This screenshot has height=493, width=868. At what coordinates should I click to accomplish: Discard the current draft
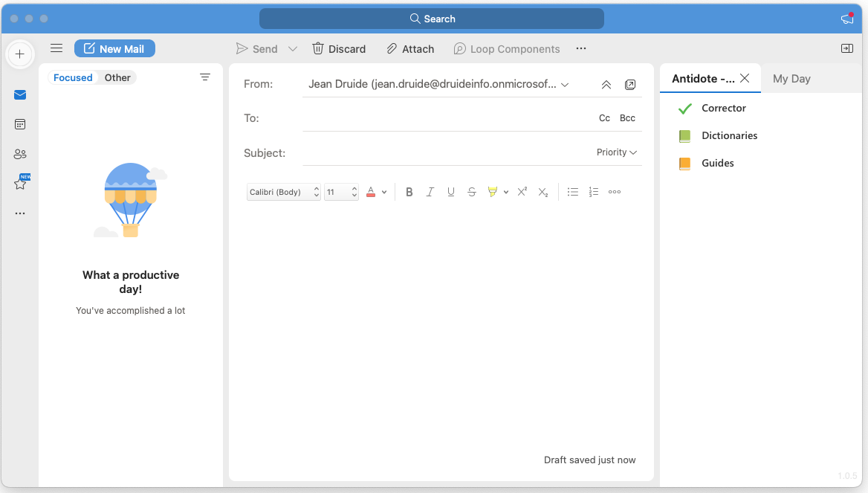pyautogui.click(x=339, y=49)
